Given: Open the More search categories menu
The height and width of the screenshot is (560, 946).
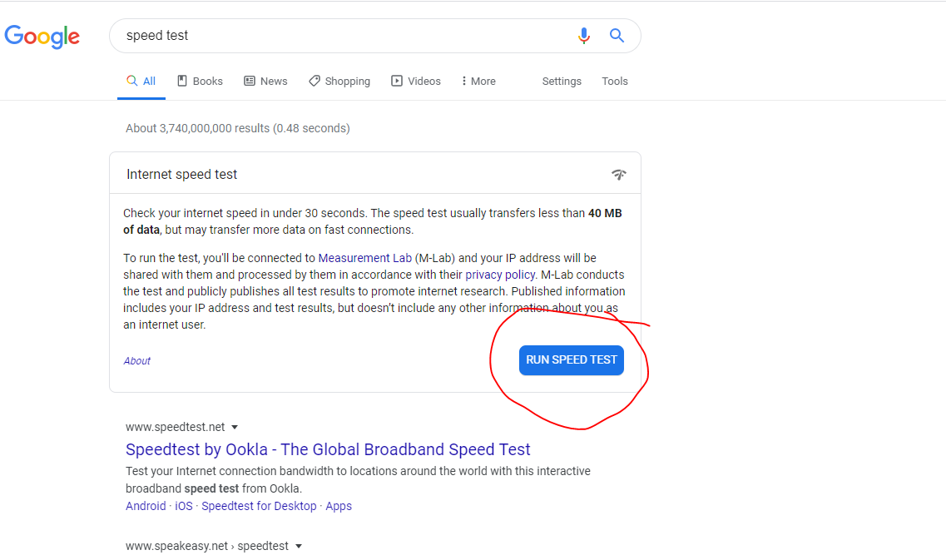Looking at the screenshot, I should (x=478, y=81).
